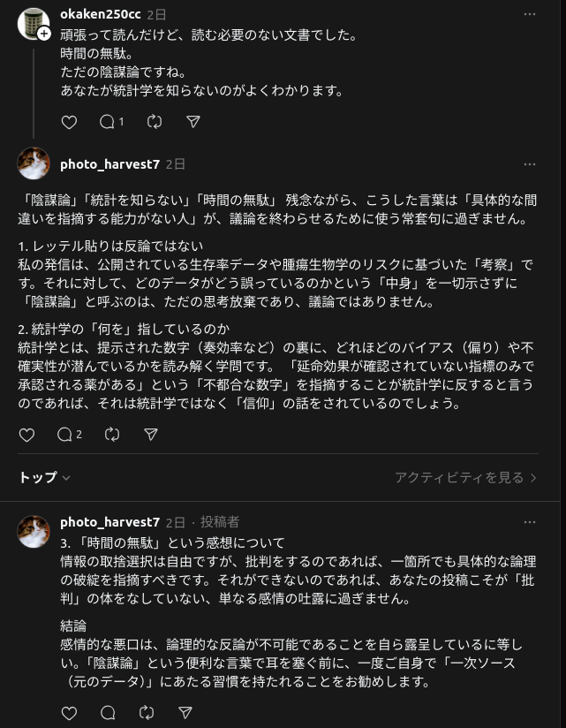Follow okaken250cc via the avatar plus badge
The width and height of the screenshot is (566, 728).
[44, 34]
